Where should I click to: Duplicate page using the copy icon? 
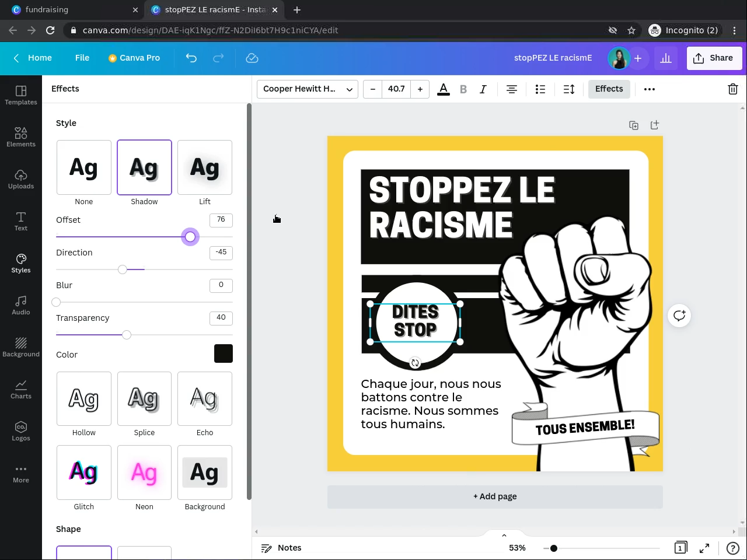click(634, 125)
